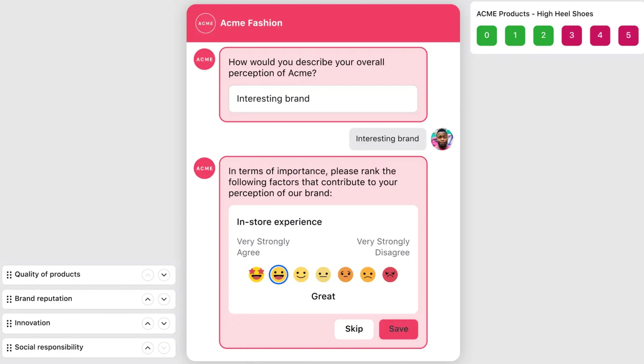Click the Acme Fashion header logo

click(205, 23)
